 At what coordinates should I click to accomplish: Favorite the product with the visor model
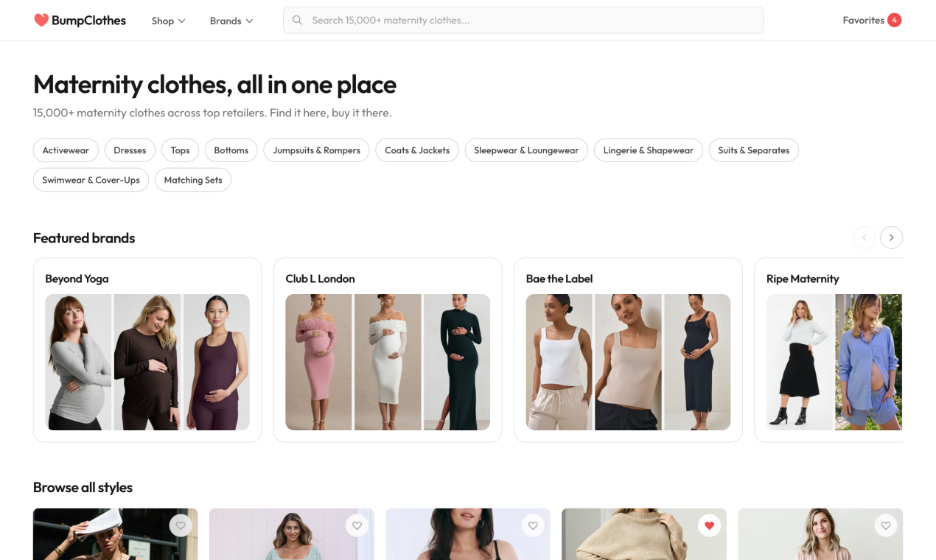click(181, 525)
